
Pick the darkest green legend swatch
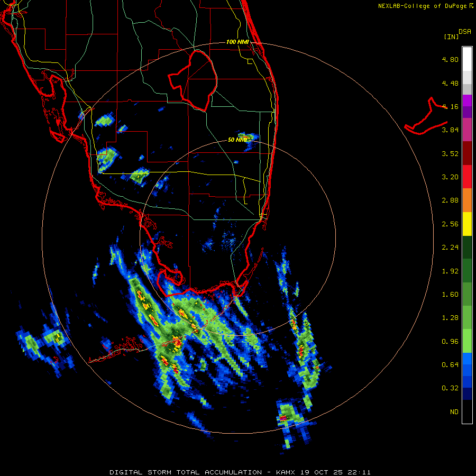click(467, 248)
